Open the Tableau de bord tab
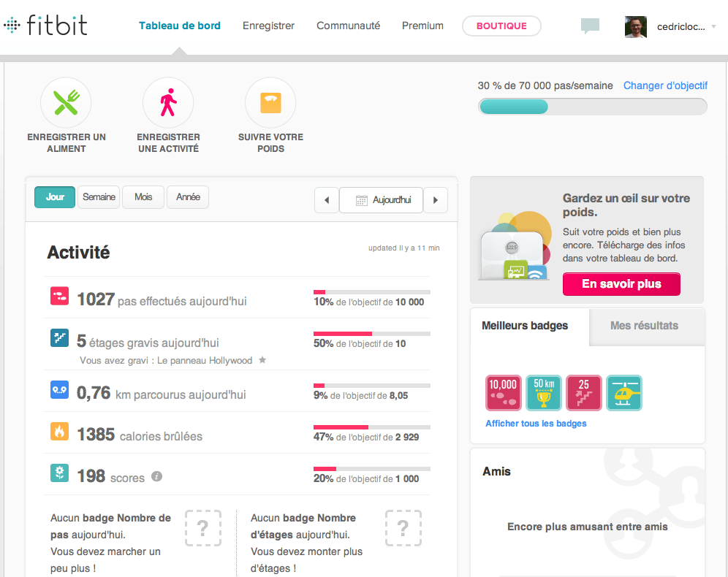Viewport: 728px width, 577px height. point(180,26)
